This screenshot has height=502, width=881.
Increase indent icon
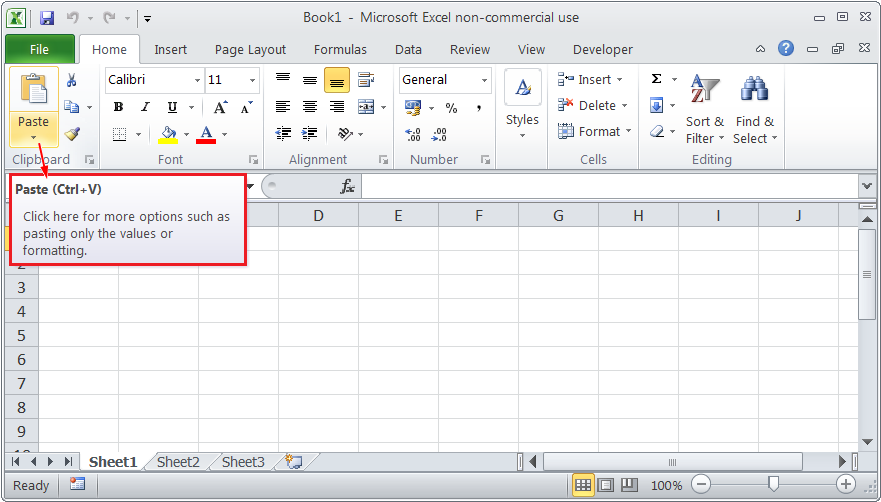click(x=310, y=134)
